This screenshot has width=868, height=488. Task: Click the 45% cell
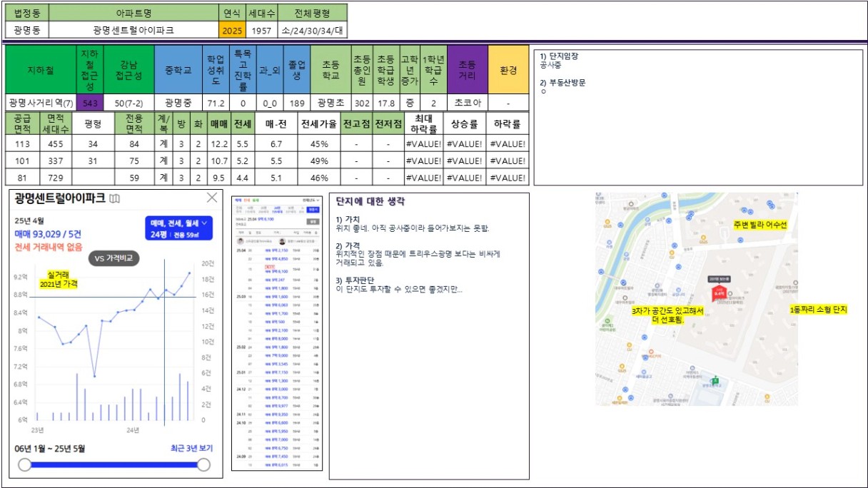[x=318, y=143]
